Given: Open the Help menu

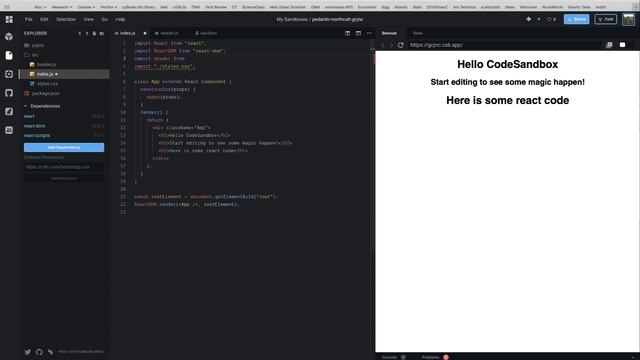Looking at the screenshot, I should pyautogui.click(x=120, y=19).
